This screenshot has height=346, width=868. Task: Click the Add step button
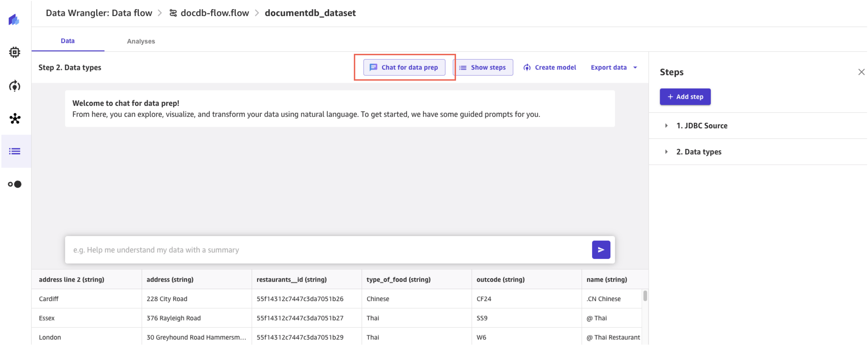pos(685,97)
